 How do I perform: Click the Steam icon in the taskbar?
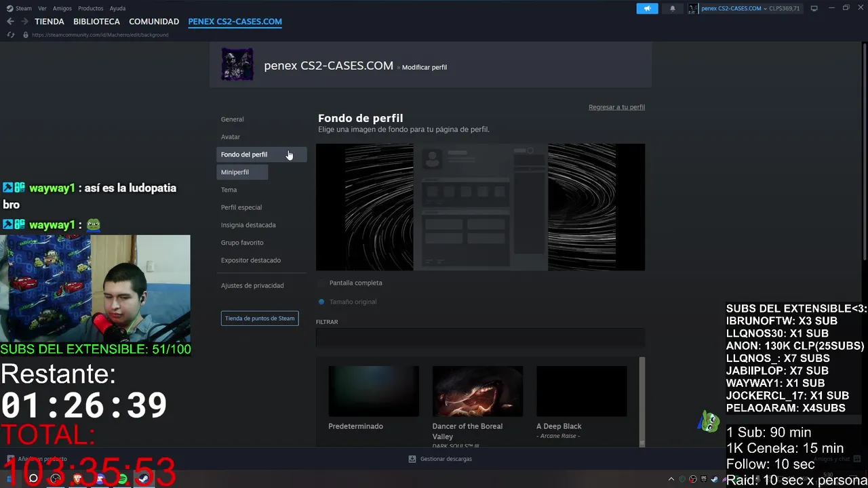tap(143, 479)
